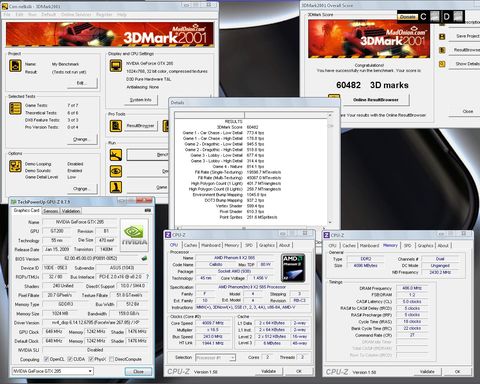Image resolution: width=480 pixels, height=384 pixels.
Task: Click the BIOS save chip icon in GPU-Z
Action: pos(144,258)
